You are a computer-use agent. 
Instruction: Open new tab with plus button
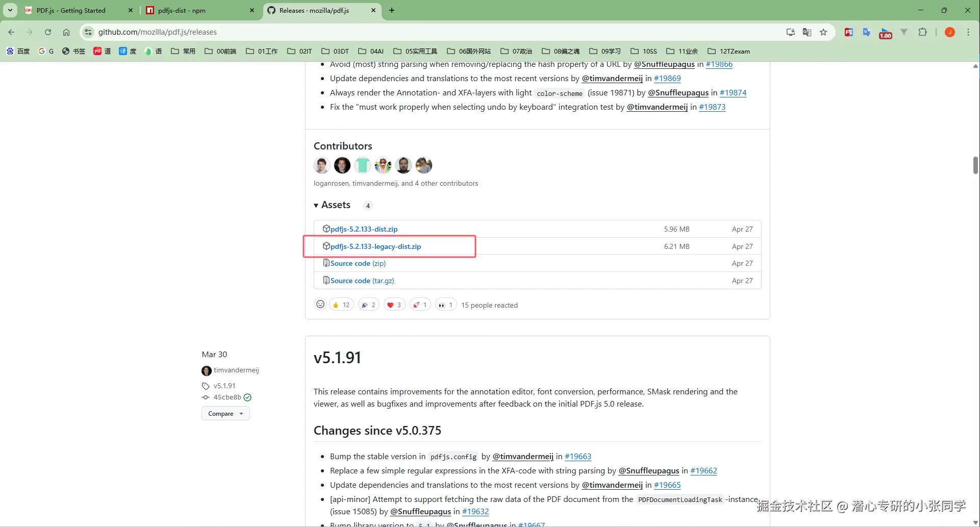[x=392, y=10]
